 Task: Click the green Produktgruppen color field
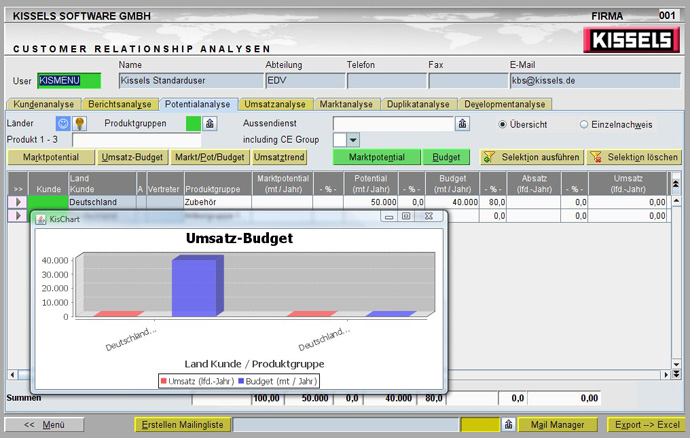point(193,124)
